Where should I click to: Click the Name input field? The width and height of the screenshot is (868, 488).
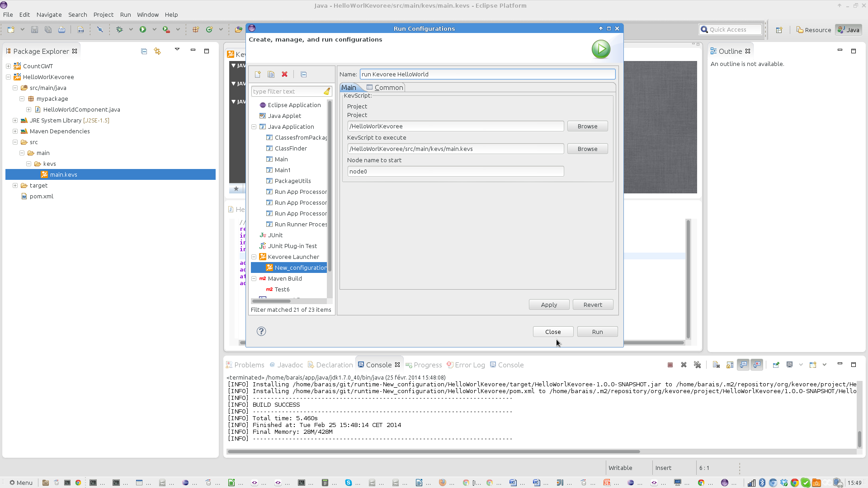[487, 75]
